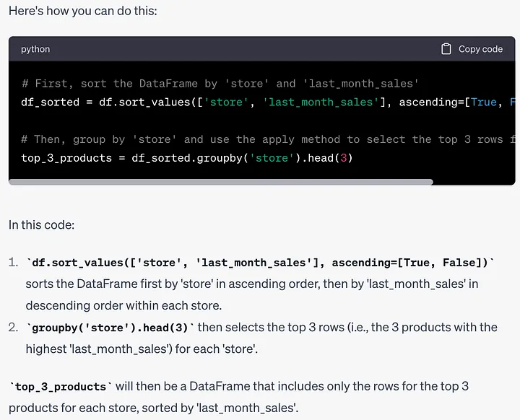Image resolution: width=520 pixels, height=420 pixels.
Task: Click the horizontal scrollbar of the code block
Action: click(x=221, y=182)
